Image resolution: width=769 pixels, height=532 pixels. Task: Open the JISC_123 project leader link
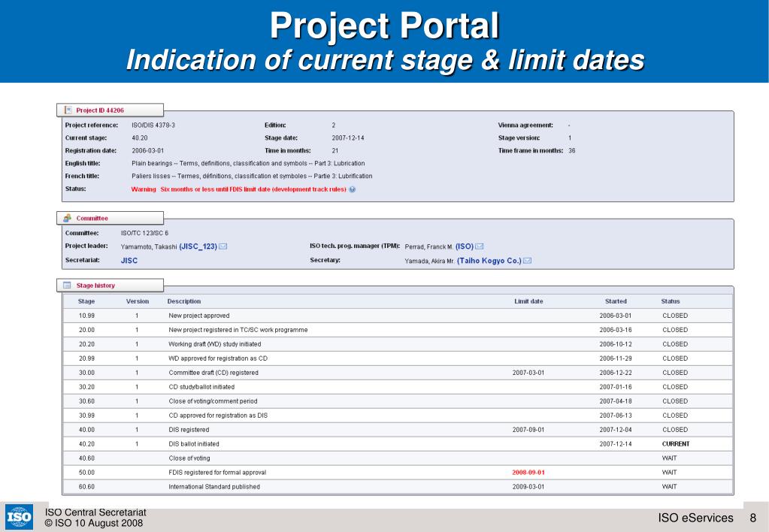(x=198, y=246)
